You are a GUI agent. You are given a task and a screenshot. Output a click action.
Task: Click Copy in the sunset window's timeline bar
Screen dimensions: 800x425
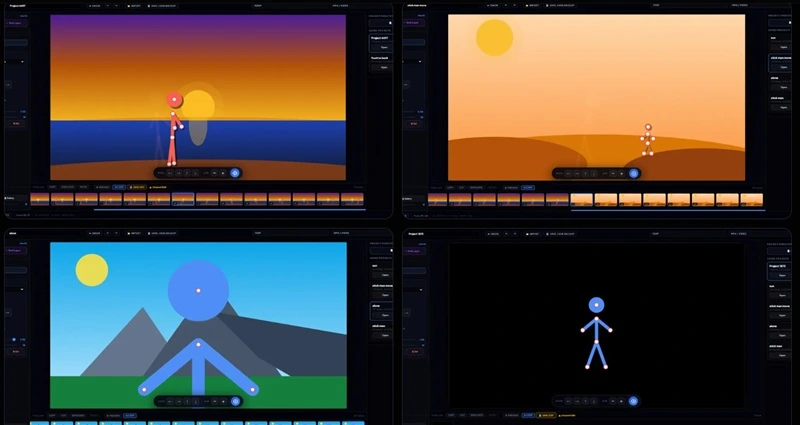pyautogui.click(x=52, y=187)
